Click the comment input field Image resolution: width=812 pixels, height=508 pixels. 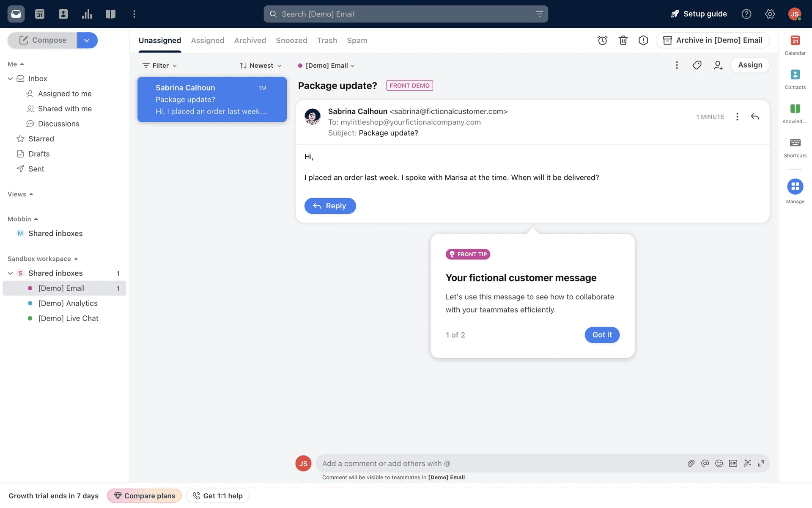[499, 464]
